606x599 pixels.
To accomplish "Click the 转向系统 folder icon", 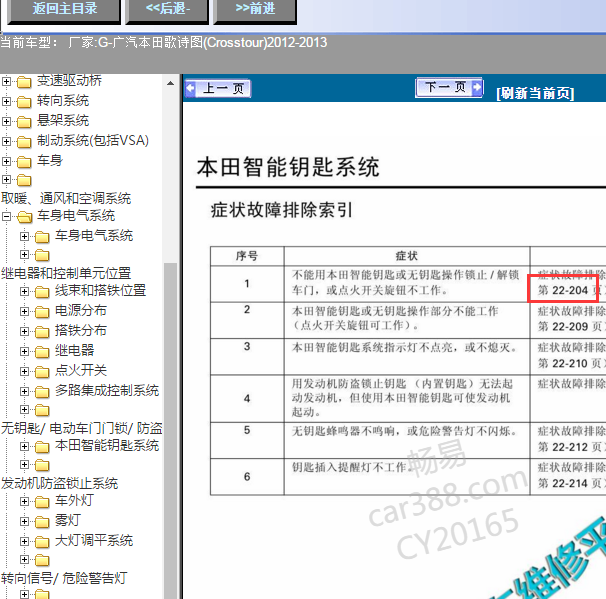I will tap(24, 102).
